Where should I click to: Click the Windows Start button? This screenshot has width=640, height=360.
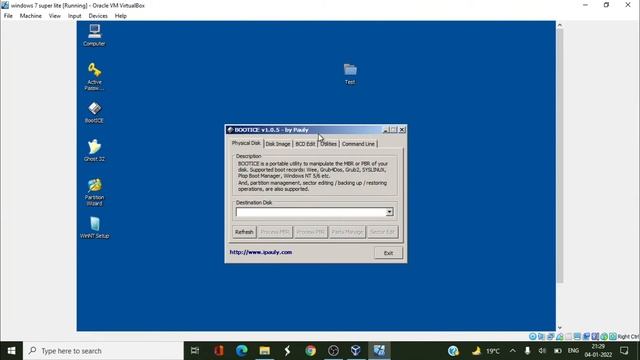click(11, 351)
